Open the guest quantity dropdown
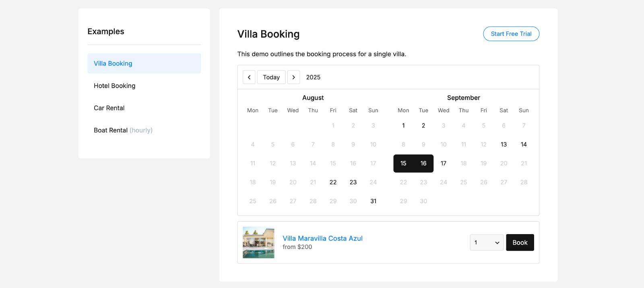Image resolution: width=644 pixels, height=288 pixels. pyautogui.click(x=487, y=243)
